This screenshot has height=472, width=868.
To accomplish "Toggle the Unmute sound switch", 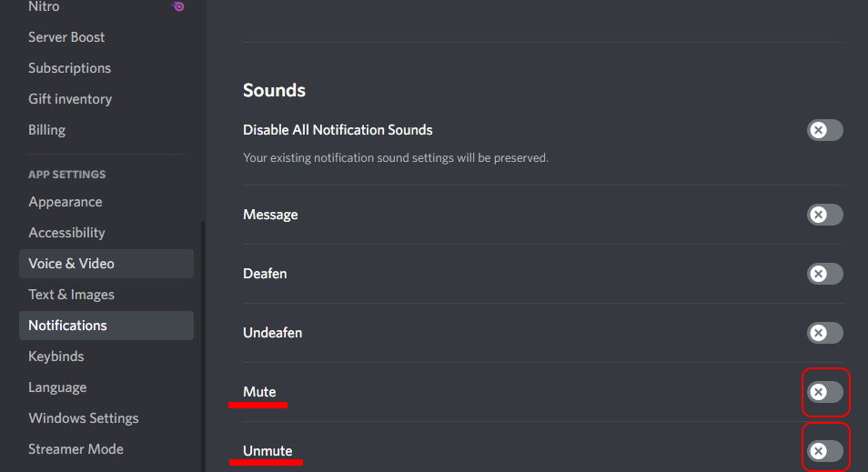I will pyautogui.click(x=824, y=451).
